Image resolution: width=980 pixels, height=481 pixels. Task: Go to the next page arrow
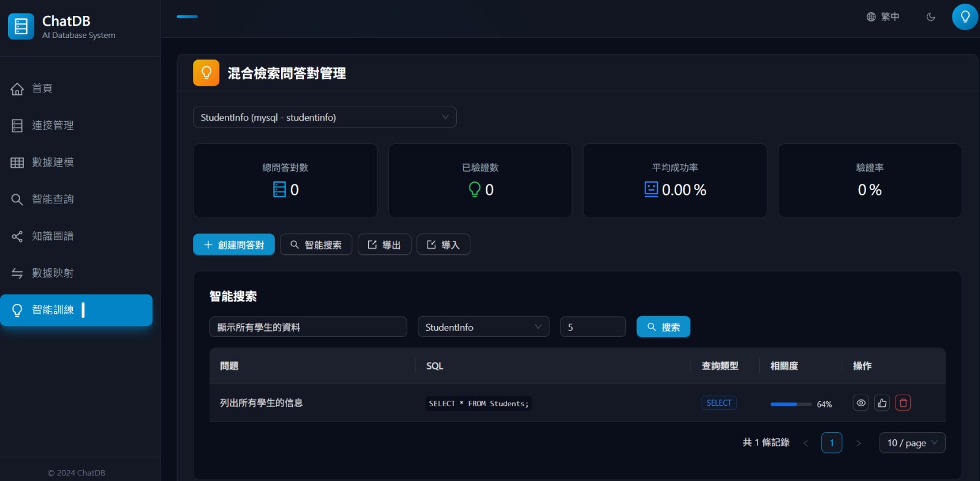pyautogui.click(x=858, y=443)
